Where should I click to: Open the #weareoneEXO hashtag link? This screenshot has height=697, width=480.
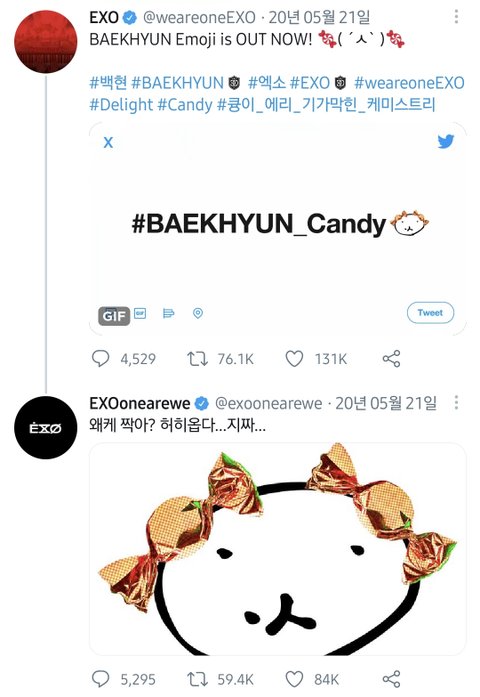[x=409, y=83]
